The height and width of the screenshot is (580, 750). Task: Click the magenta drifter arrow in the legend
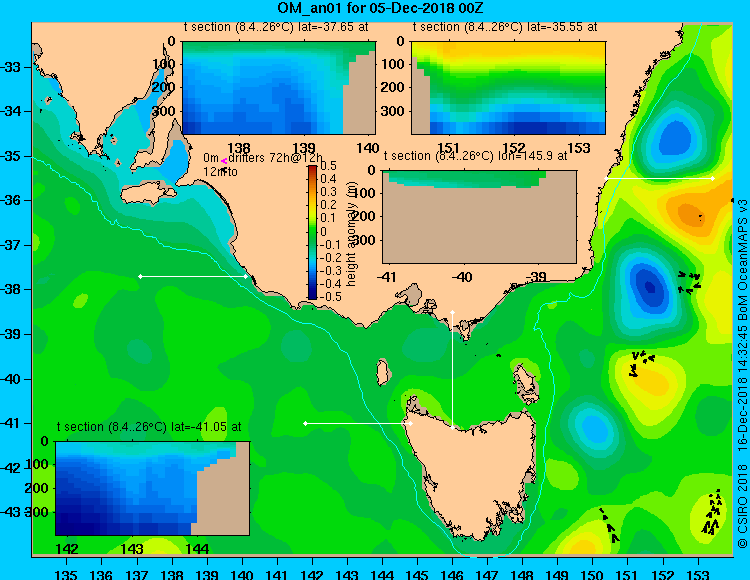(x=223, y=162)
